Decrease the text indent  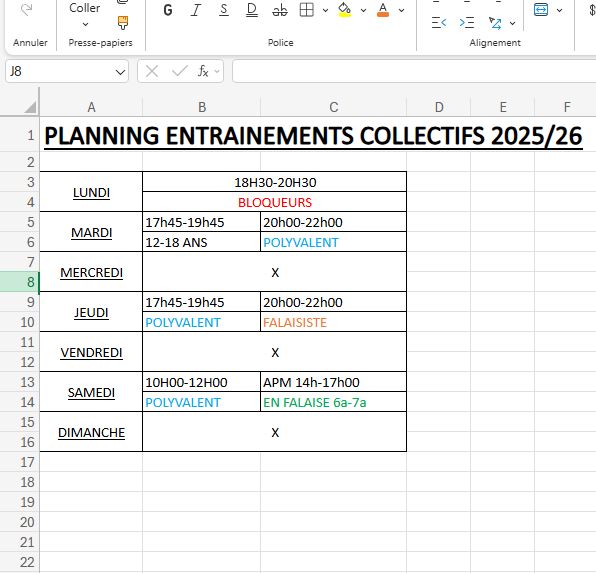[x=439, y=23]
